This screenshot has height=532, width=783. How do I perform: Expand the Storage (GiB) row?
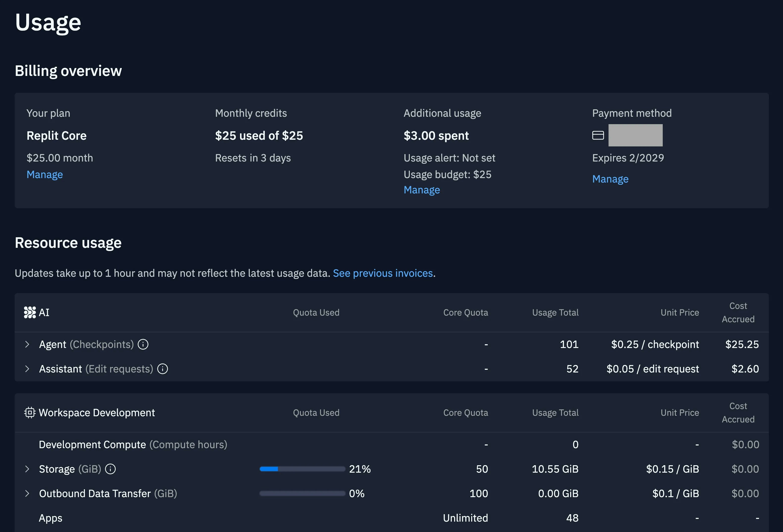(x=27, y=469)
